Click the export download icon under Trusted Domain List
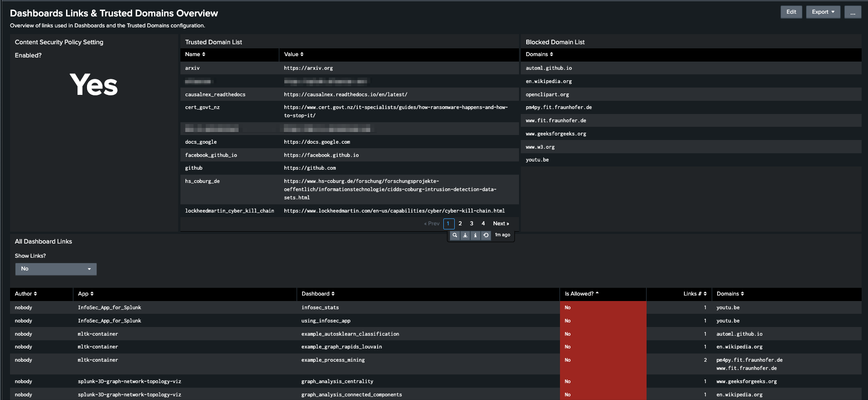Viewport: 868px width, 400px height. tap(465, 235)
